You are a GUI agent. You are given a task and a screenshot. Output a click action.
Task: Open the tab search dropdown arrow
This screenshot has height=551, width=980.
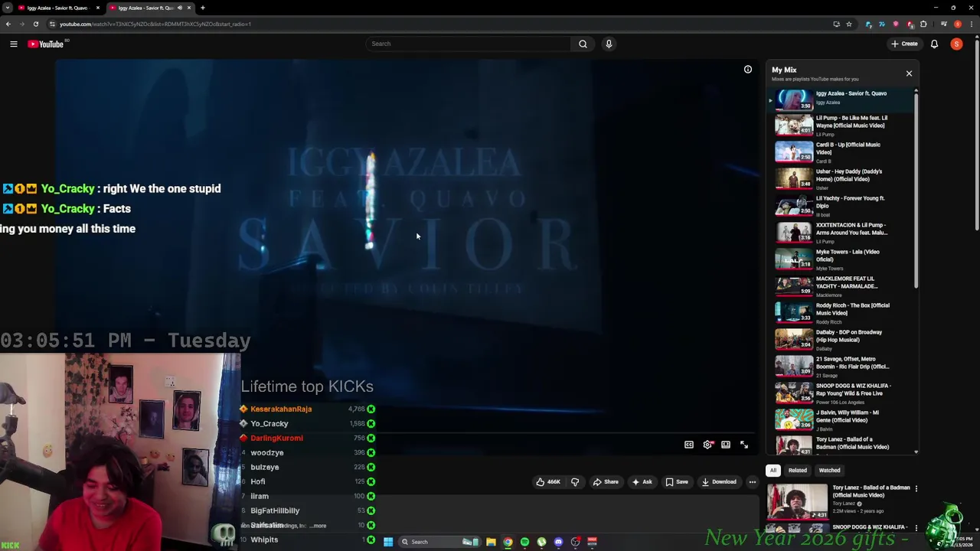7,8
